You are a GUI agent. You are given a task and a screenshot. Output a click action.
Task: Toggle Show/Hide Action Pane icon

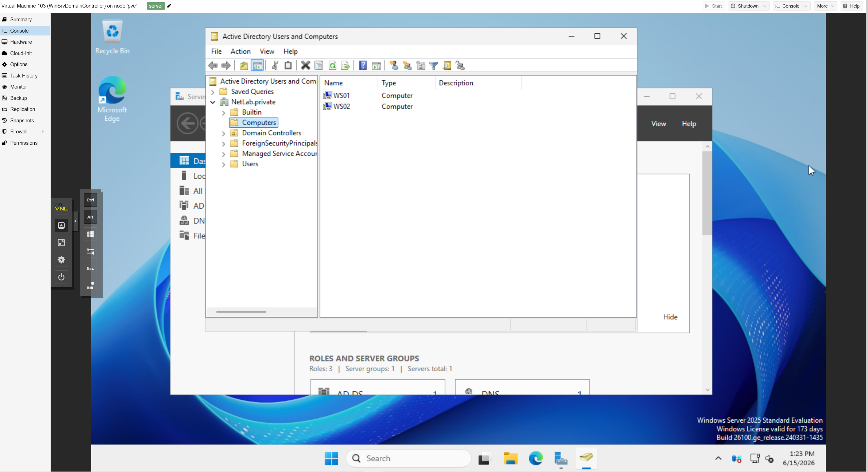pos(376,65)
